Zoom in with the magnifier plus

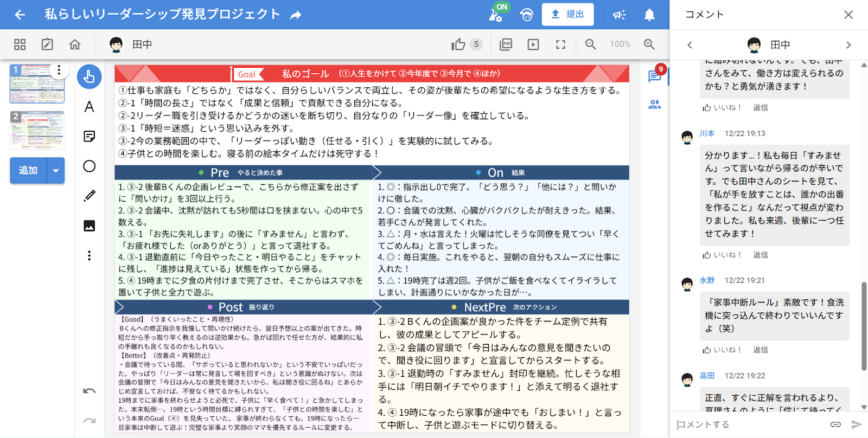(649, 44)
